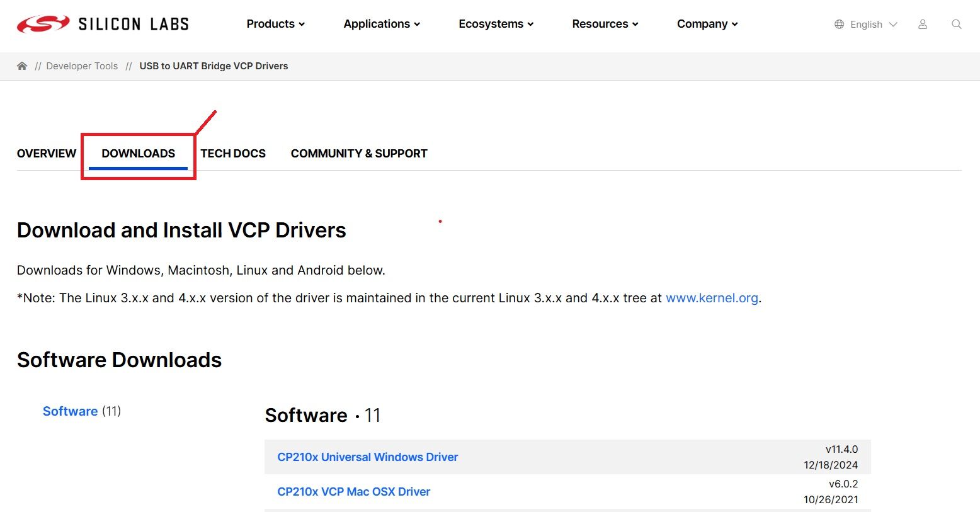The width and height of the screenshot is (980, 512).
Task: Go to Developer Tools breadcrumb
Action: (x=82, y=66)
